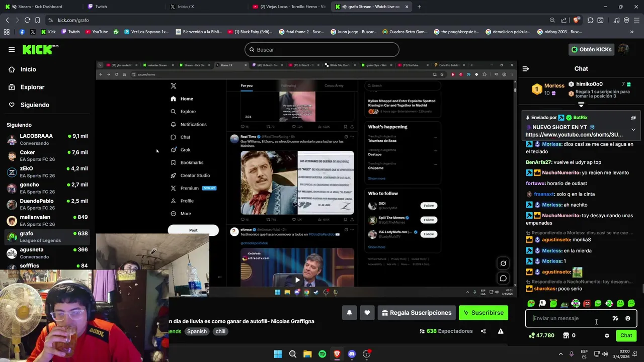Open the YouTube bookmark
The width and height of the screenshot is (644, 362).
97,32
